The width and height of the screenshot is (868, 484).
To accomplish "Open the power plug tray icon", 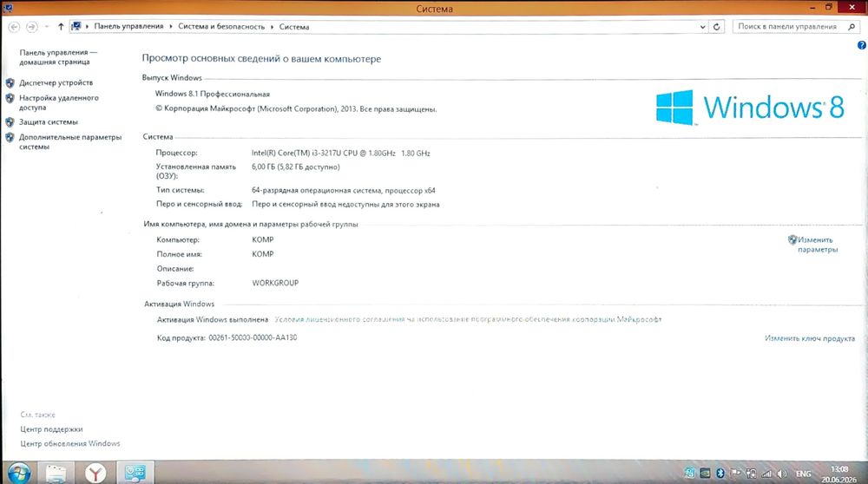I will [751, 474].
